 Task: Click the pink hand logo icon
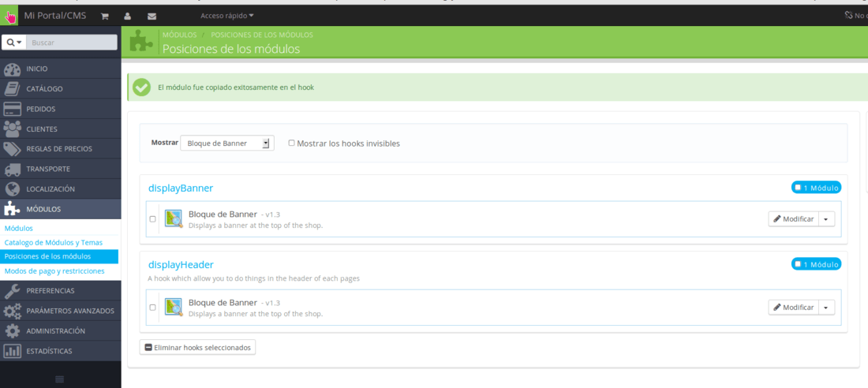[x=9, y=16]
